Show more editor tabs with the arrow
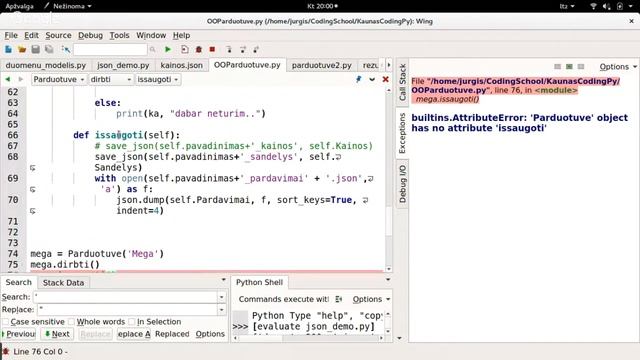The image size is (640, 360). tap(389, 65)
